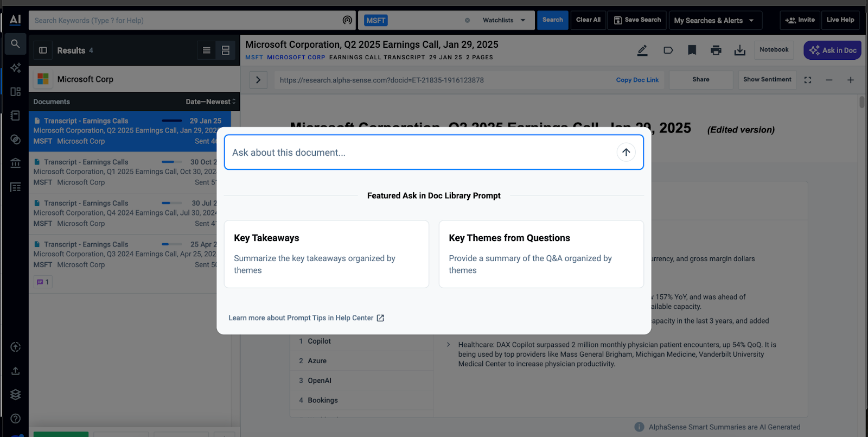Open Learn more about Prompt Tips link
Screen dimensions: 868x437
(306, 318)
